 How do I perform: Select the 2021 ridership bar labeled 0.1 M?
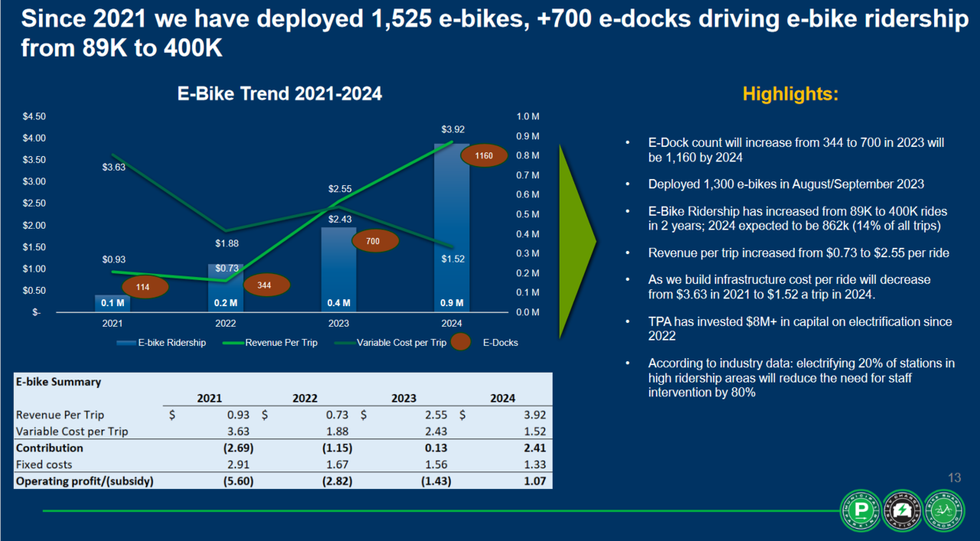tap(113, 303)
